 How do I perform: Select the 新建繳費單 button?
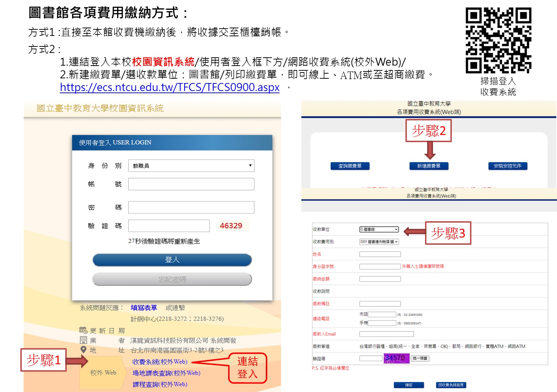pos(429,166)
